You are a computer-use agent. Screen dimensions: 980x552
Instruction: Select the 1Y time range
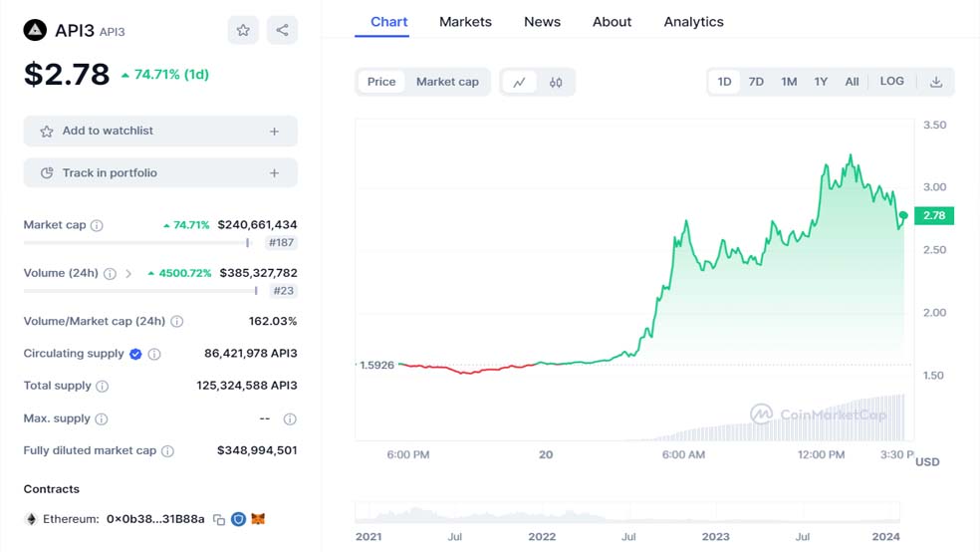pyautogui.click(x=821, y=82)
